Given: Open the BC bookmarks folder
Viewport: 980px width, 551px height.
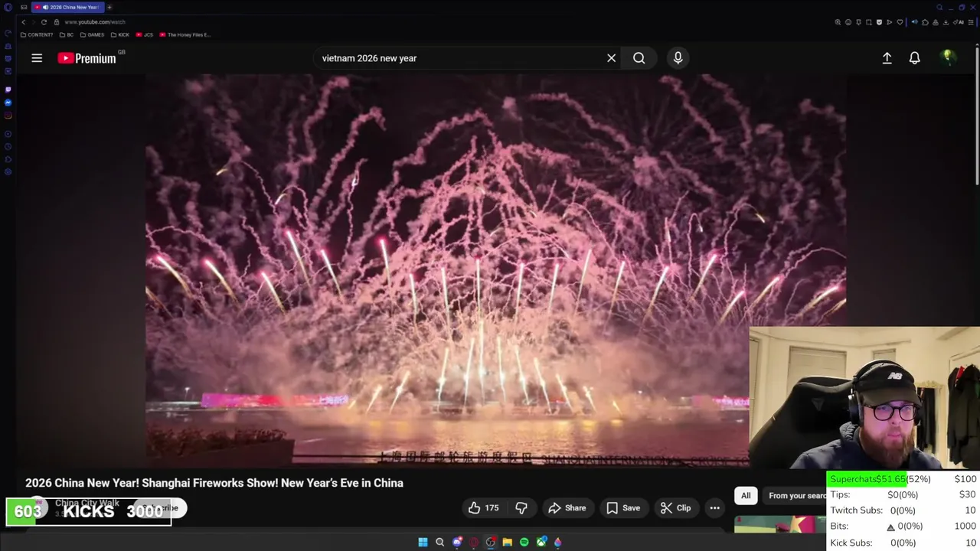Looking at the screenshot, I should pyautogui.click(x=67, y=34).
